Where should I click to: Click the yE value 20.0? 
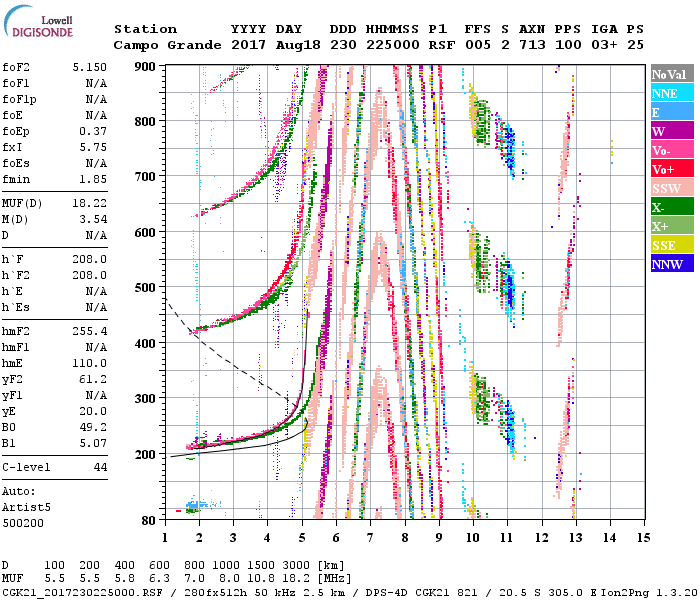click(93, 411)
